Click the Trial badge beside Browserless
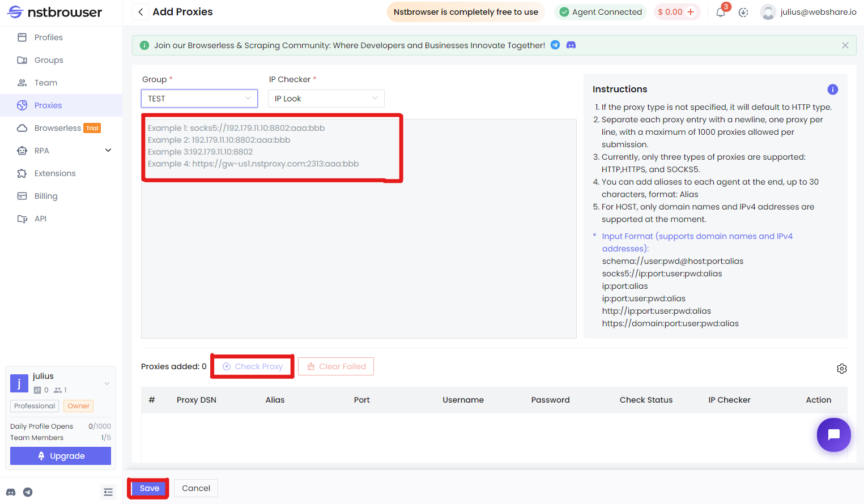The image size is (864, 504). pyautogui.click(x=92, y=128)
